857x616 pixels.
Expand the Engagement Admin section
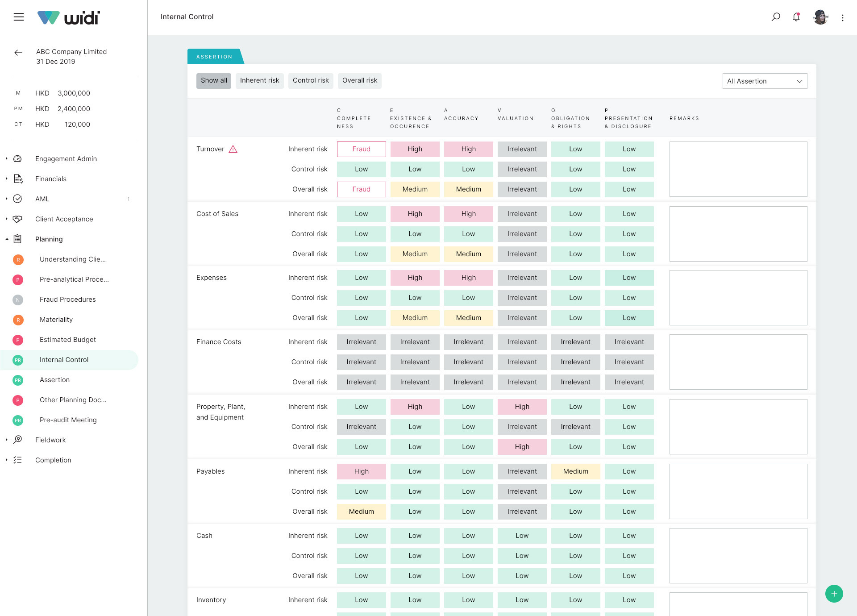click(x=7, y=158)
